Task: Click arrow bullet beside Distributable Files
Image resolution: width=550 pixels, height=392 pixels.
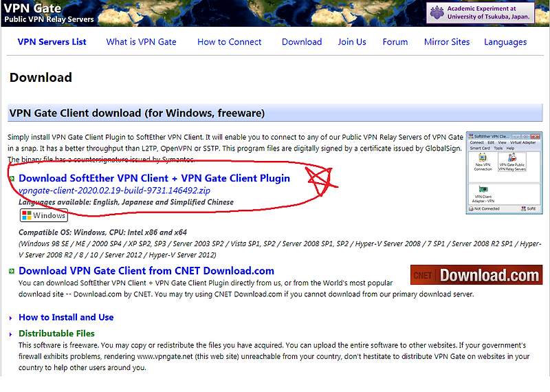Action: tap(10, 334)
